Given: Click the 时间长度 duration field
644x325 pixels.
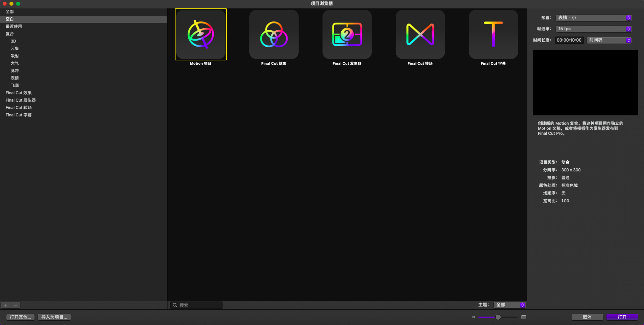Looking at the screenshot, I should [569, 40].
